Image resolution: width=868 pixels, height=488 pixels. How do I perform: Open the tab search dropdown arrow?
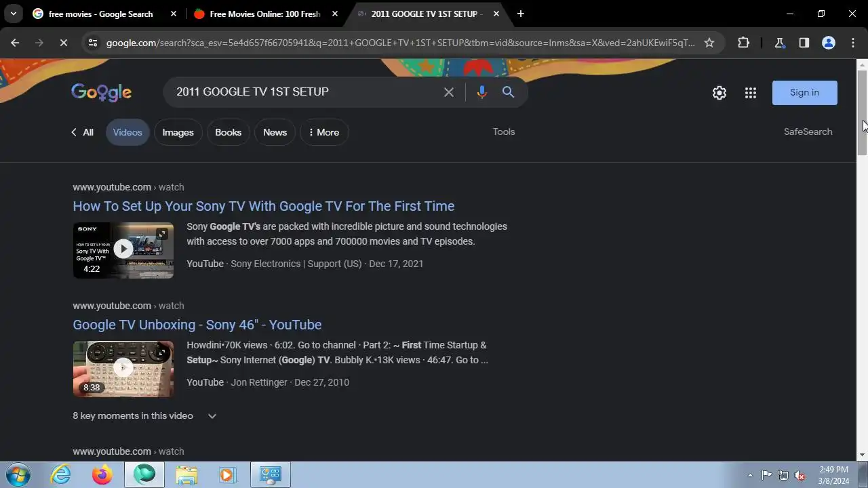[13, 14]
